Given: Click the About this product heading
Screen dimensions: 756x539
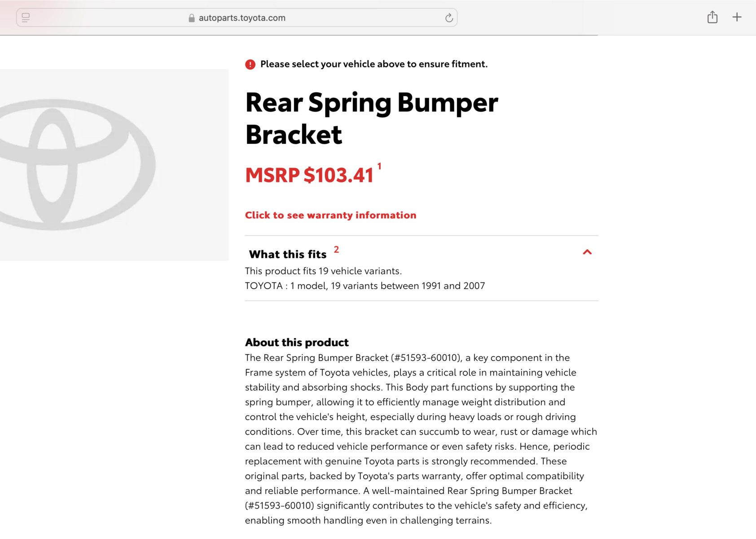Looking at the screenshot, I should (x=297, y=342).
